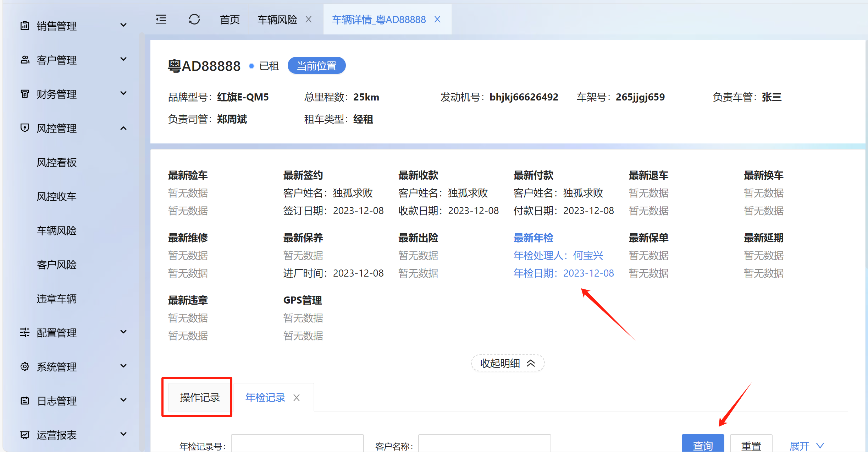Expand the 日志管理 menu chevron

[123, 400]
